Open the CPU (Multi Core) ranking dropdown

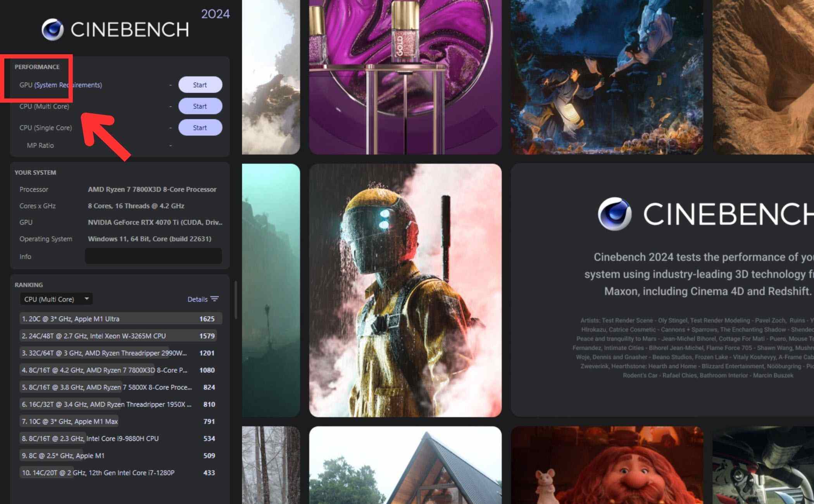[56, 299]
